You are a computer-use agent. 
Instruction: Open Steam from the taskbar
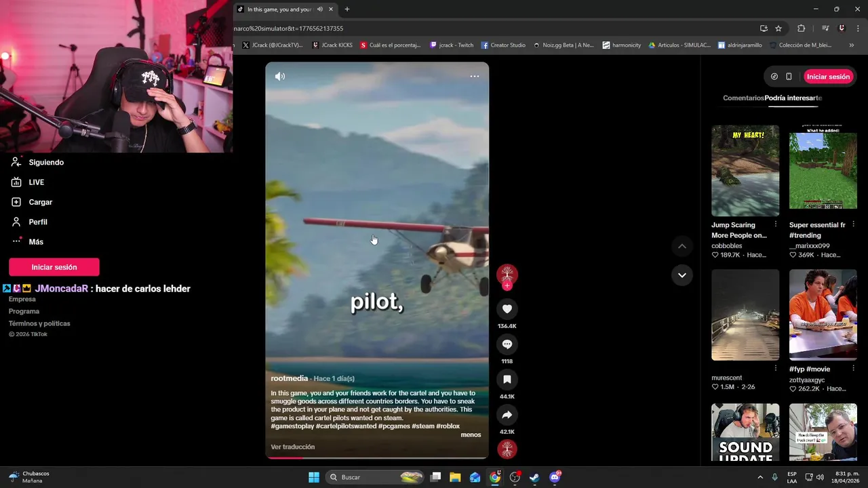click(534, 477)
